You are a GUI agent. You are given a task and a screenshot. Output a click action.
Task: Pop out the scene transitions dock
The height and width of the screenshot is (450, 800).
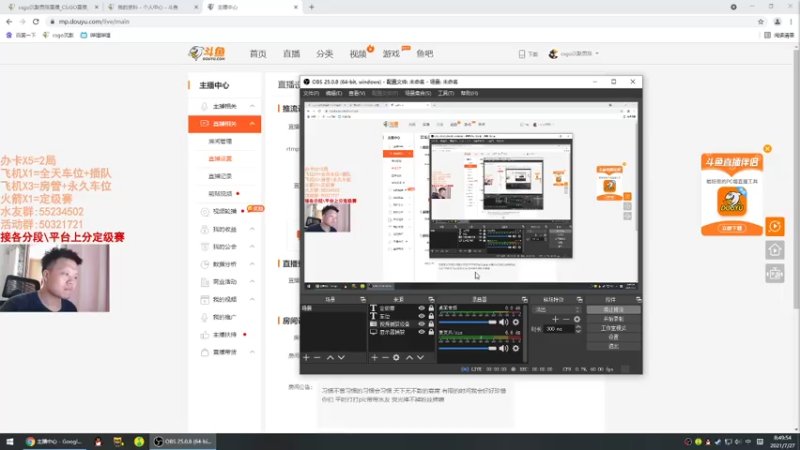580,299
